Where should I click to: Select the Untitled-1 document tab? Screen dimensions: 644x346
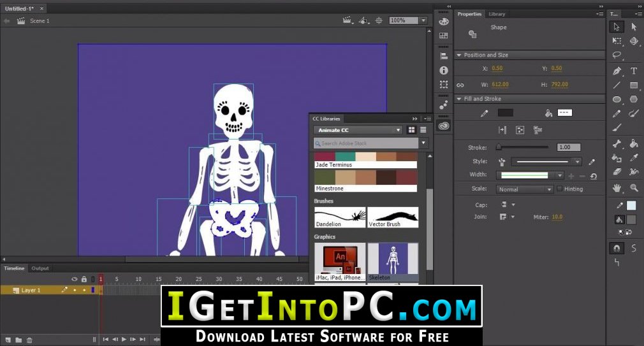coord(19,8)
